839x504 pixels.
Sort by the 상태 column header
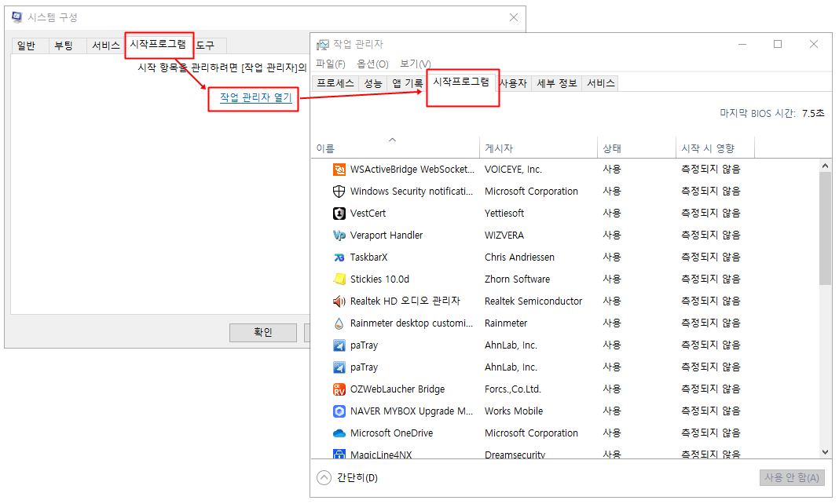636,148
